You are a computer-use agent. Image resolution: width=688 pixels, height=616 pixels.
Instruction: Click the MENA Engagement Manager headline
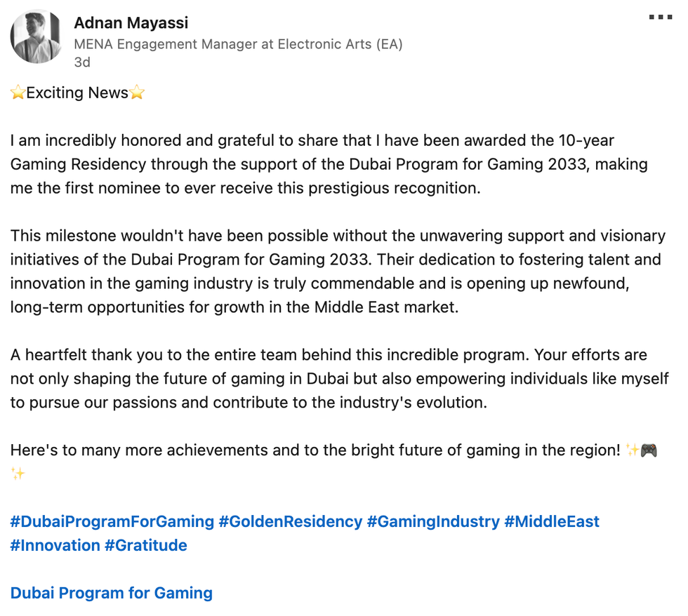pyautogui.click(x=238, y=44)
